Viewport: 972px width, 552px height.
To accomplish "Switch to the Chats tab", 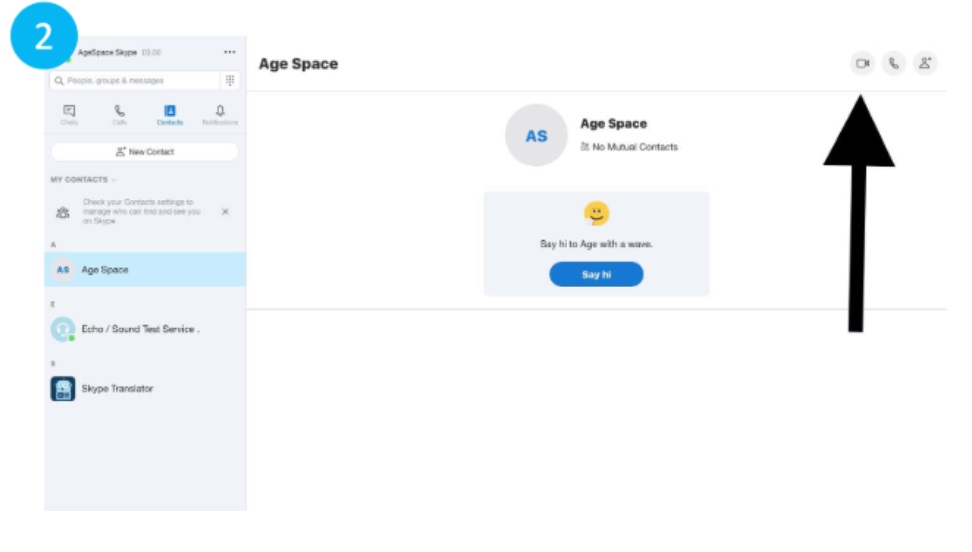I will click(69, 115).
